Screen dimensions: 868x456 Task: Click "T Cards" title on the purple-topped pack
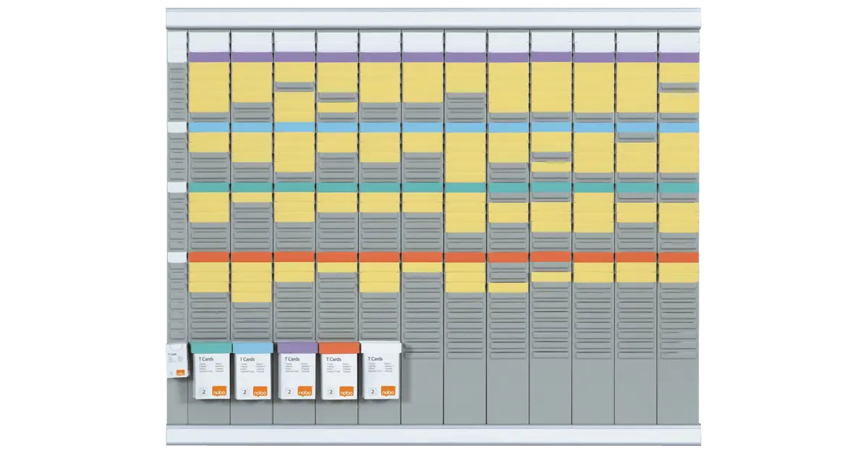click(x=292, y=359)
